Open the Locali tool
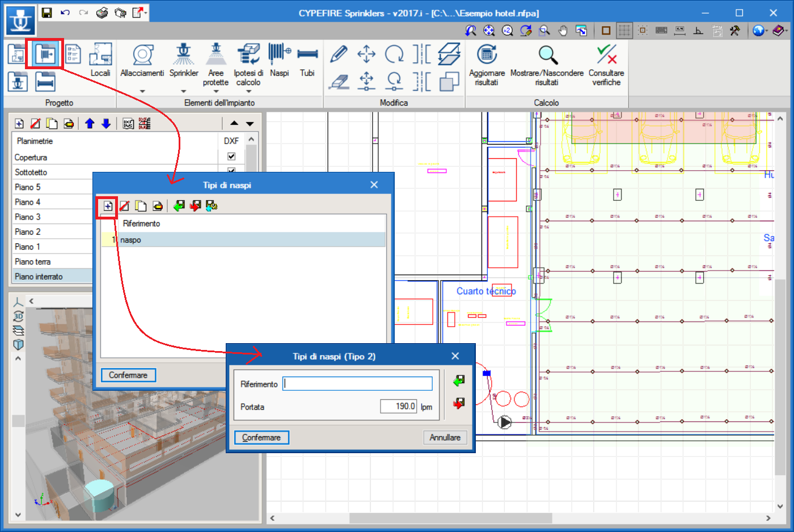This screenshot has height=532, width=794. (x=100, y=60)
